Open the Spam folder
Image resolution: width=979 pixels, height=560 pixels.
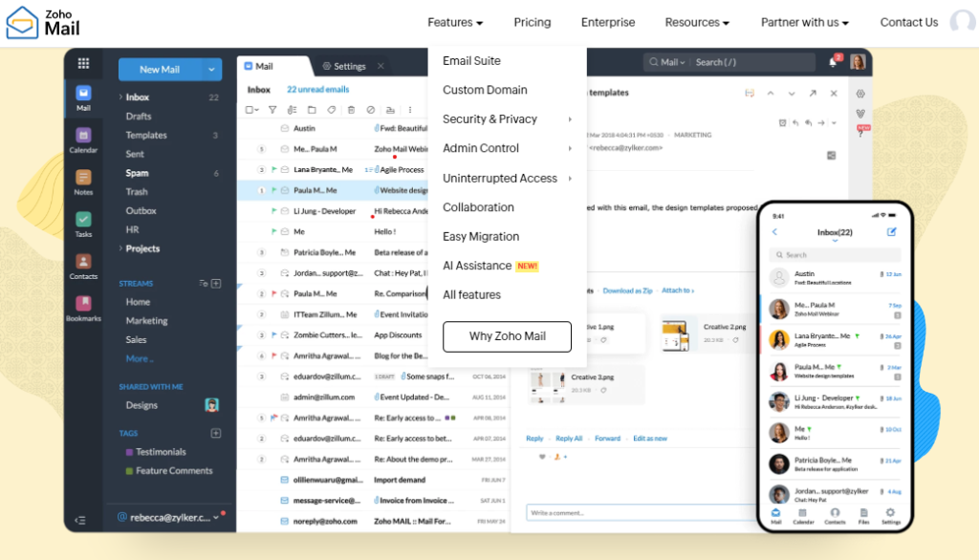[x=137, y=173]
